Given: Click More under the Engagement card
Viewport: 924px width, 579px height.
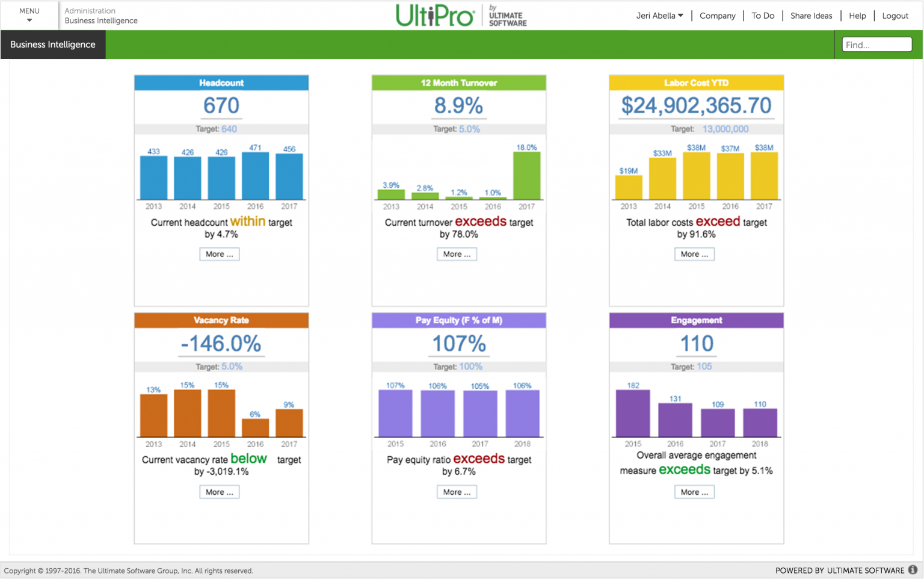Looking at the screenshot, I should pyautogui.click(x=694, y=492).
